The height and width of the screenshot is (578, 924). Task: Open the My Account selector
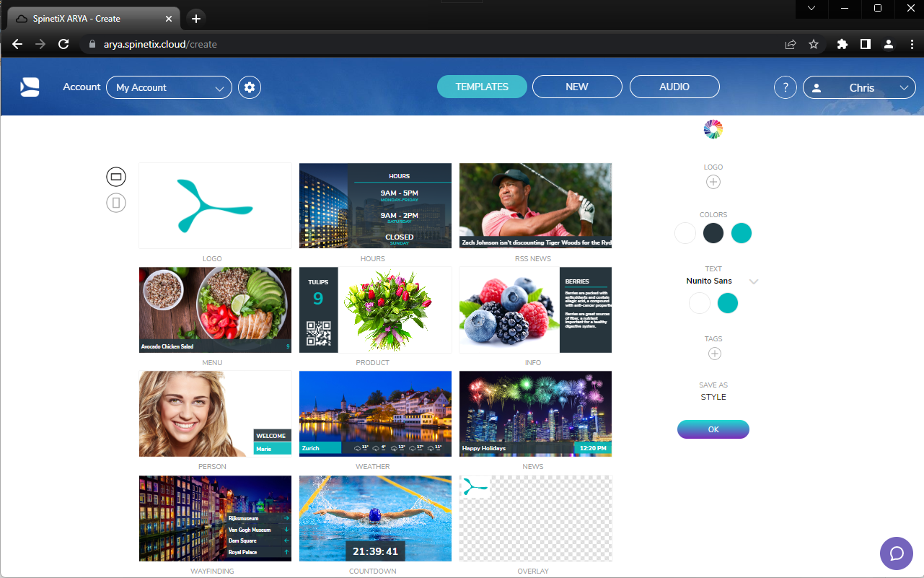[169, 87]
